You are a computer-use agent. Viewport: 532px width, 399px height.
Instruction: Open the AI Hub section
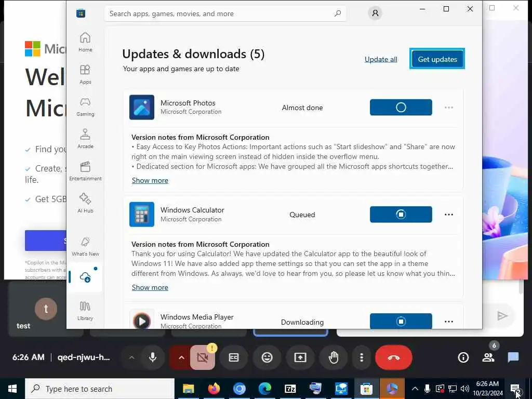point(85,203)
